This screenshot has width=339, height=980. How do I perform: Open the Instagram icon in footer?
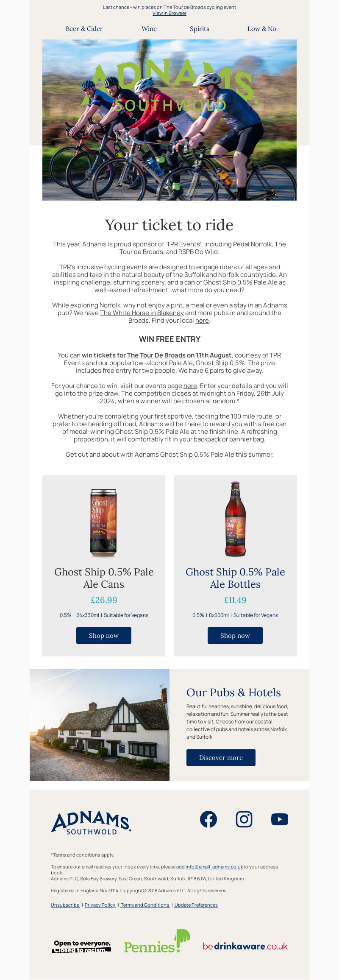pos(244,819)
